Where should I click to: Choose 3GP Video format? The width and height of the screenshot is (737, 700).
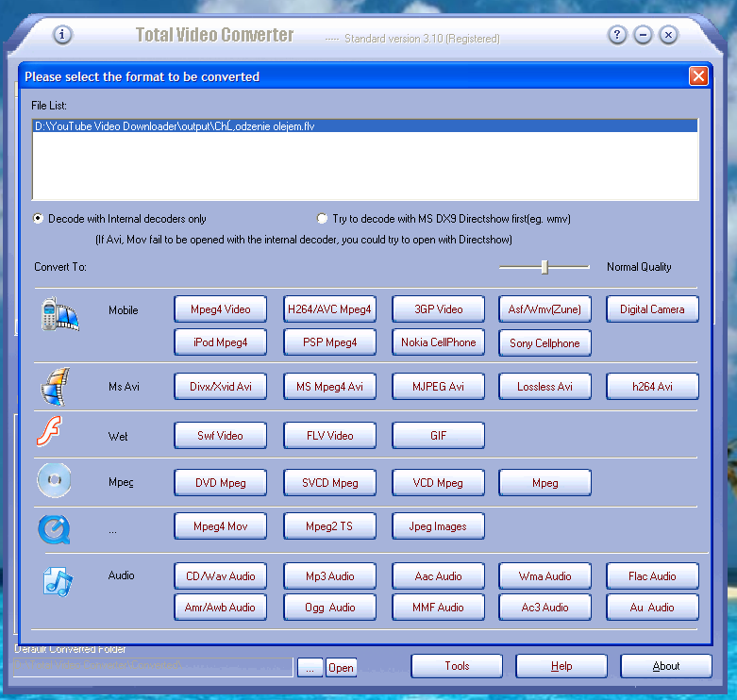pos(438,309)
